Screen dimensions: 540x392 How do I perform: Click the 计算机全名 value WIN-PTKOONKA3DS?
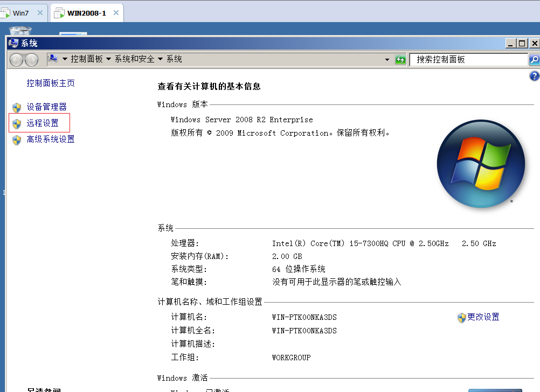[x=304, y=331]
